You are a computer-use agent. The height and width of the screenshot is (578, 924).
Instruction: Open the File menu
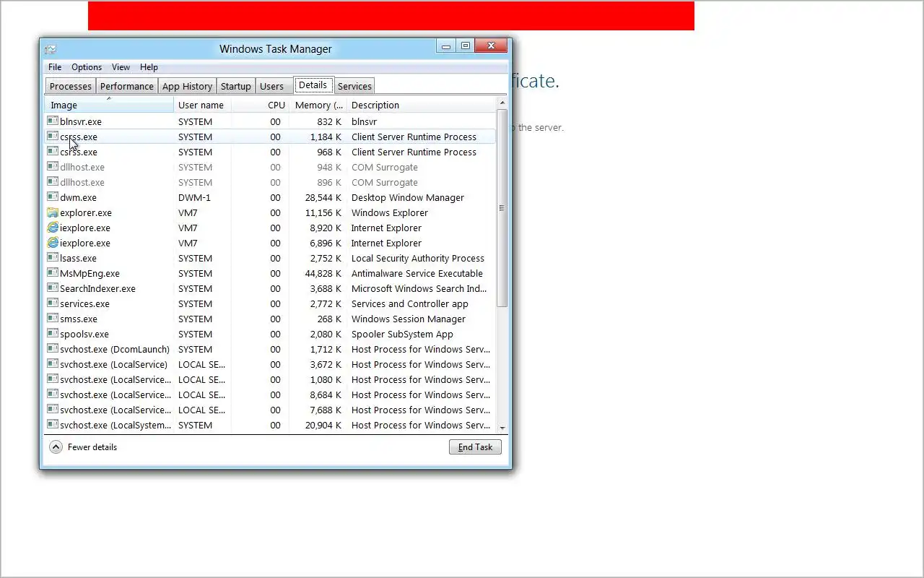(x=55, y=67)
